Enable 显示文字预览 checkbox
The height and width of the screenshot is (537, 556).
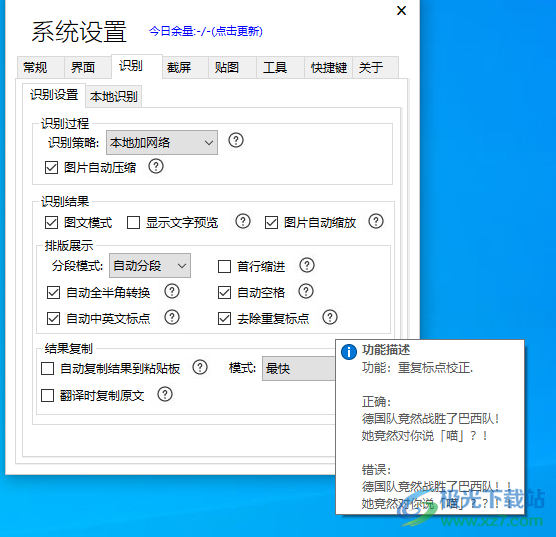point(133,223)
